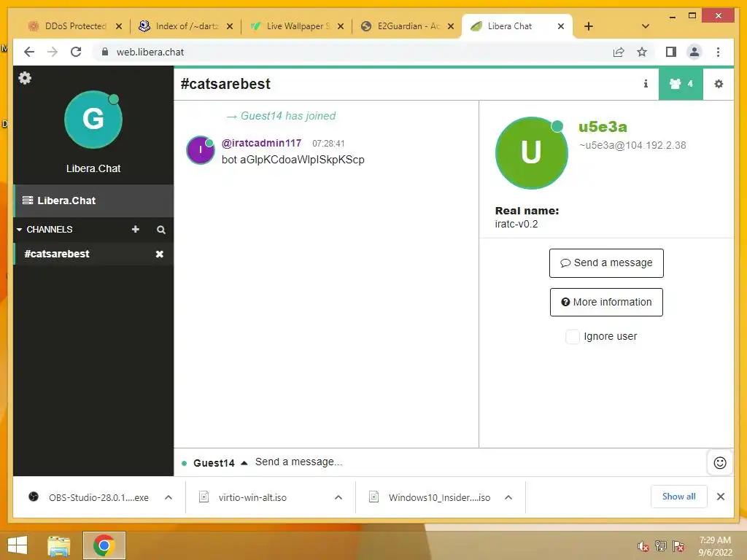Click Guest14 has joined message
Viewport: 747px width, 560px height.
[281, 116]
